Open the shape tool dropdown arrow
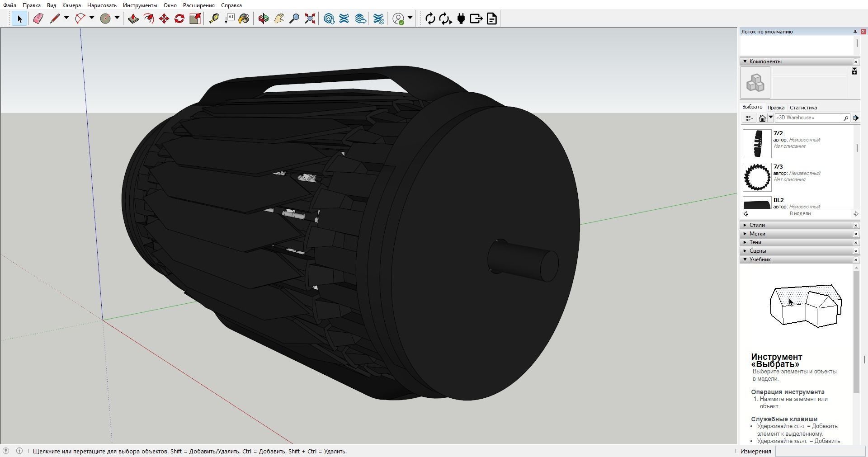Screen dimensions: 868x457 click(117, 18)
